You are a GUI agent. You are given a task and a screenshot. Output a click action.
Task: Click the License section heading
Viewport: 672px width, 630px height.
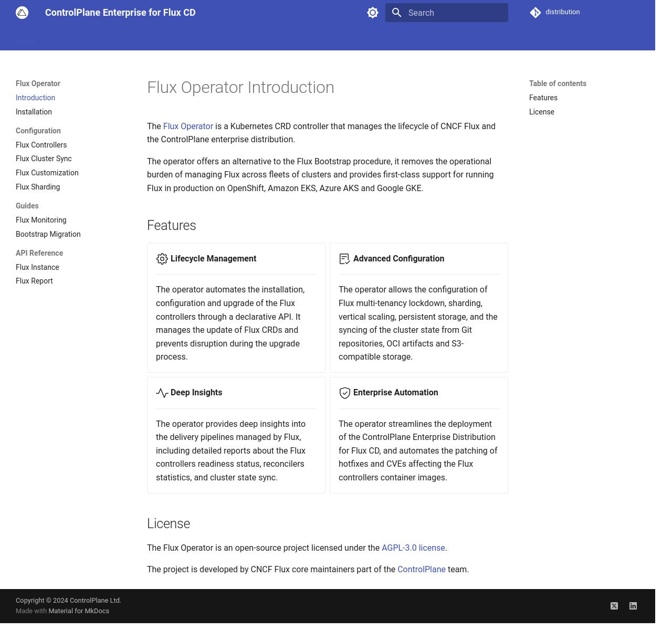(169, 523)
